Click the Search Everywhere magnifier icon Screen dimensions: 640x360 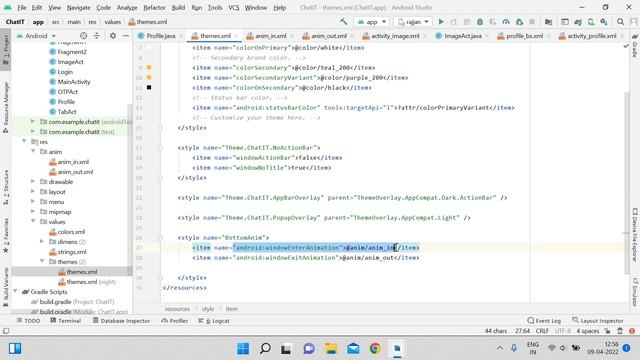coord(620,22)
